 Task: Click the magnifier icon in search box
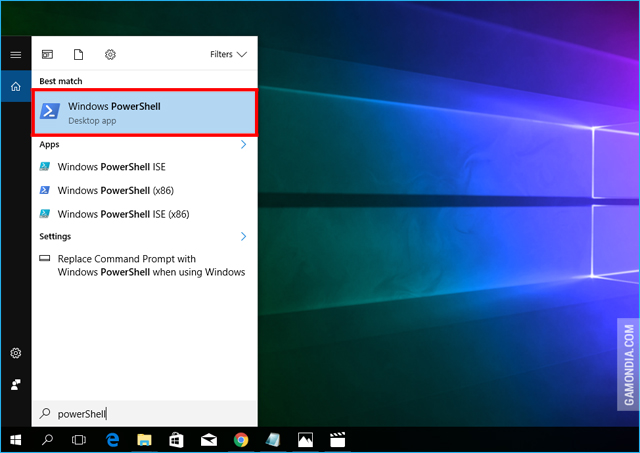click(44, 413)
